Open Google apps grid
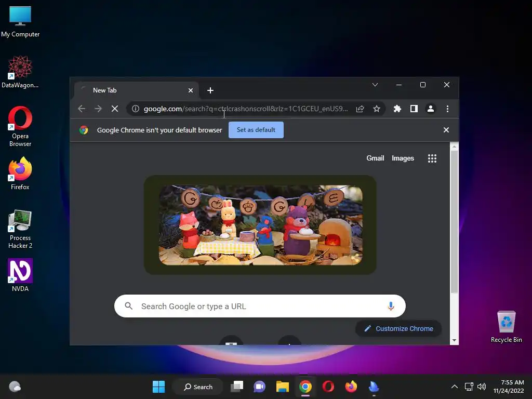532x399 pixels. (432, 158)
